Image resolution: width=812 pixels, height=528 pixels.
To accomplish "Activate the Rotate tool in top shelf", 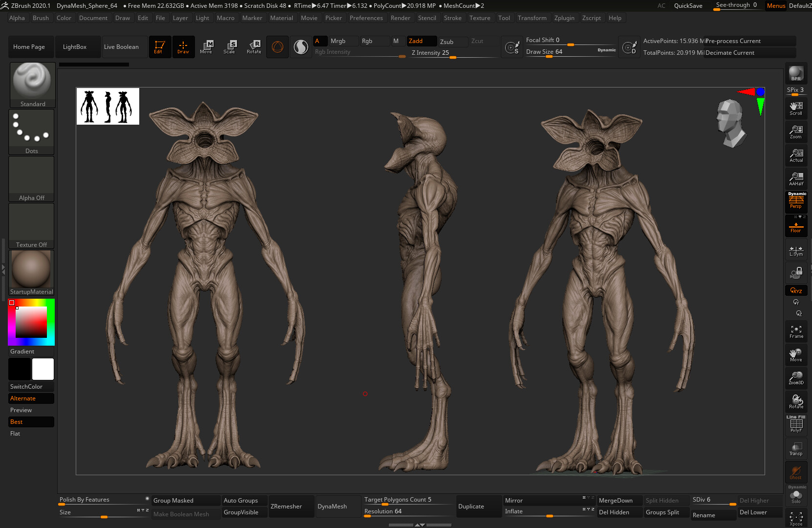I will tap(254, 47).
